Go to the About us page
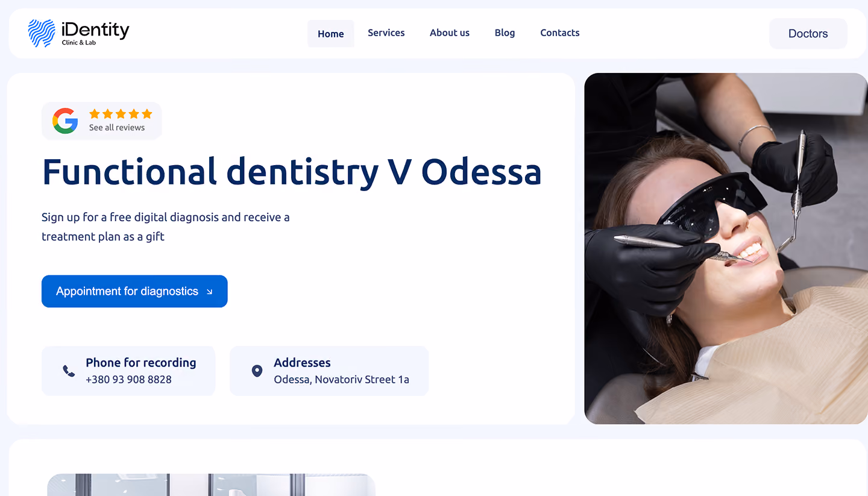 click(x=450, y=33)
